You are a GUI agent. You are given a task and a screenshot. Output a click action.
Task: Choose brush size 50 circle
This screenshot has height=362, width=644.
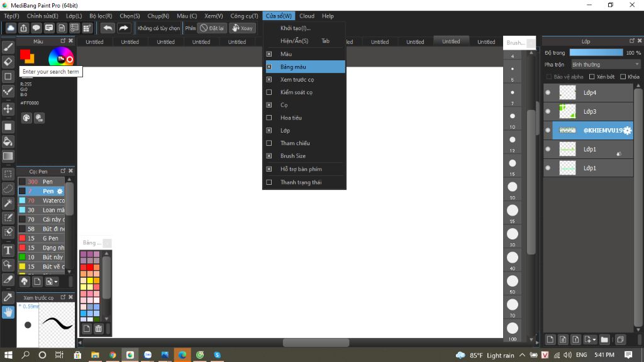point(512,281)
